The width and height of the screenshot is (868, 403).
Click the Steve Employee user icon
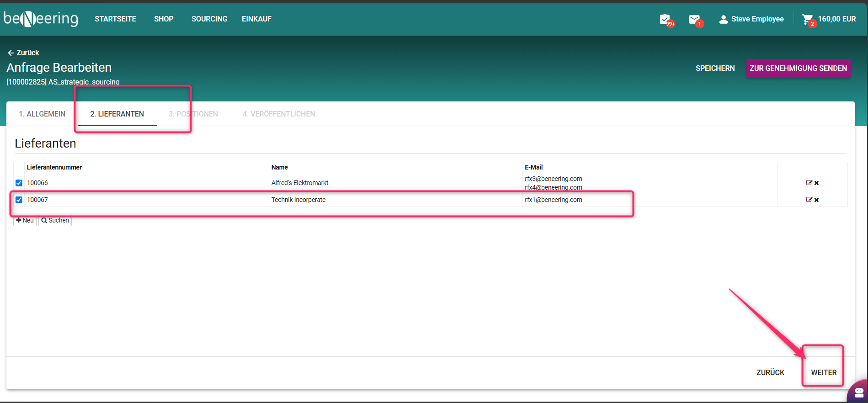[x=723, y=19]
